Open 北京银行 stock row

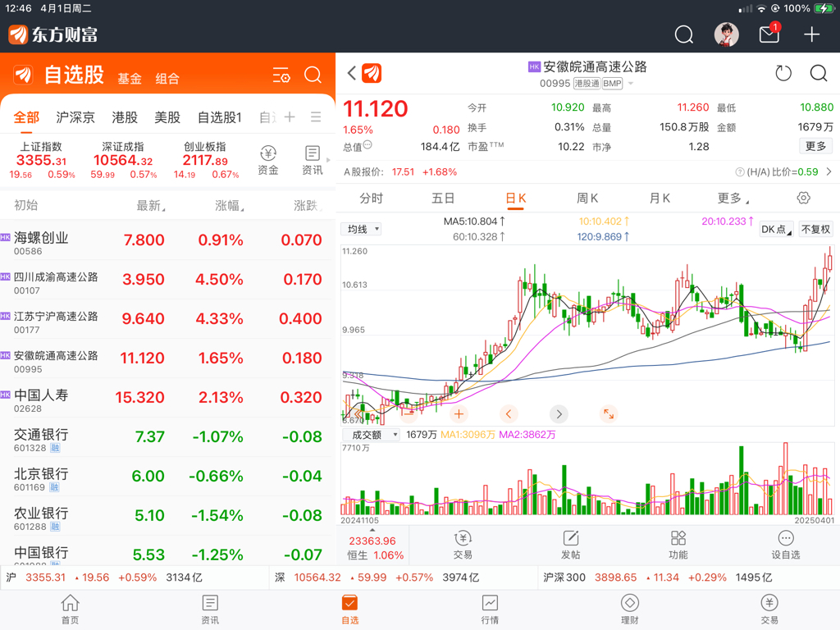(167, 477)
